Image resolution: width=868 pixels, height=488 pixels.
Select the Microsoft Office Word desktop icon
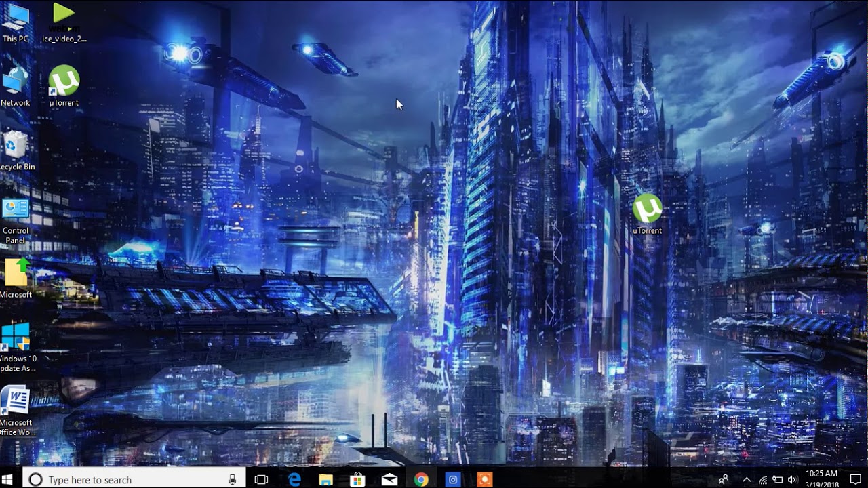[16, 411]
